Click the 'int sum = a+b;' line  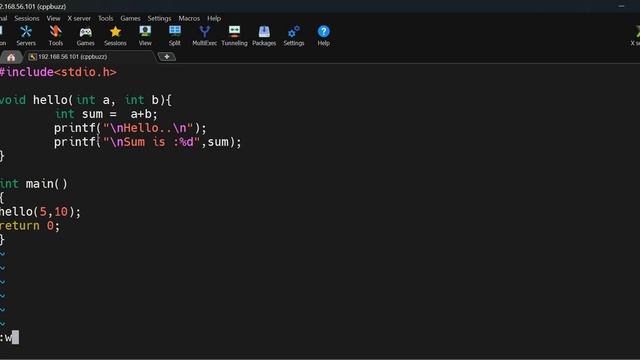point(106,114)
